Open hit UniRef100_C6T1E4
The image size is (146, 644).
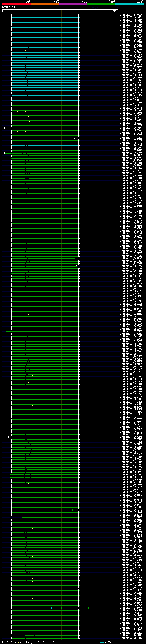(x=131, y=30)
